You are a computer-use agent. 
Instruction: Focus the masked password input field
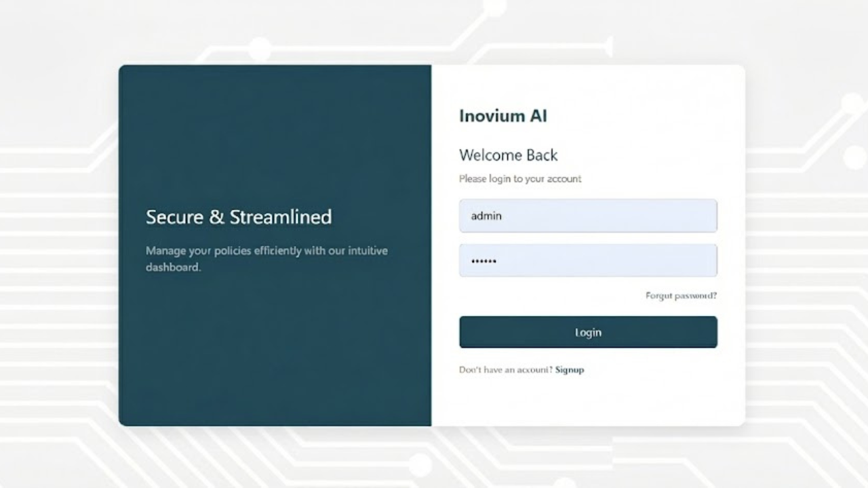click(587, 261)
